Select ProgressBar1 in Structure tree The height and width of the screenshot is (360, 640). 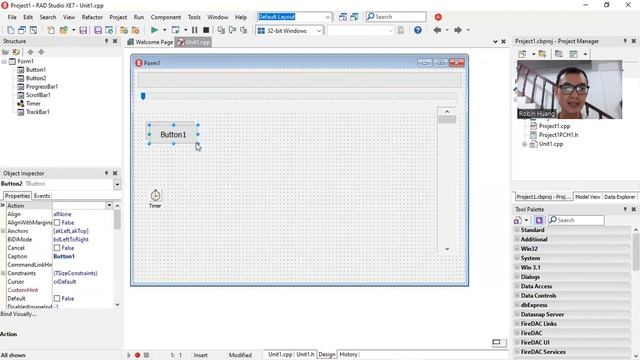coord(42,87)
